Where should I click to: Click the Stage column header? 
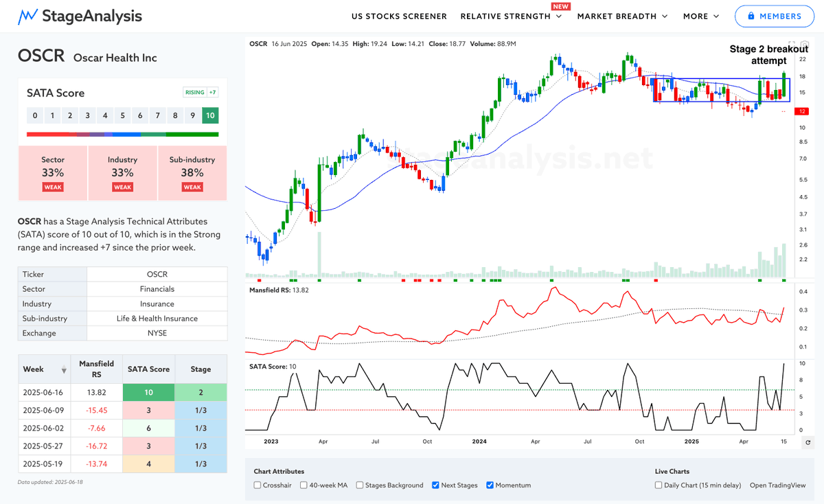click(201, 369)
